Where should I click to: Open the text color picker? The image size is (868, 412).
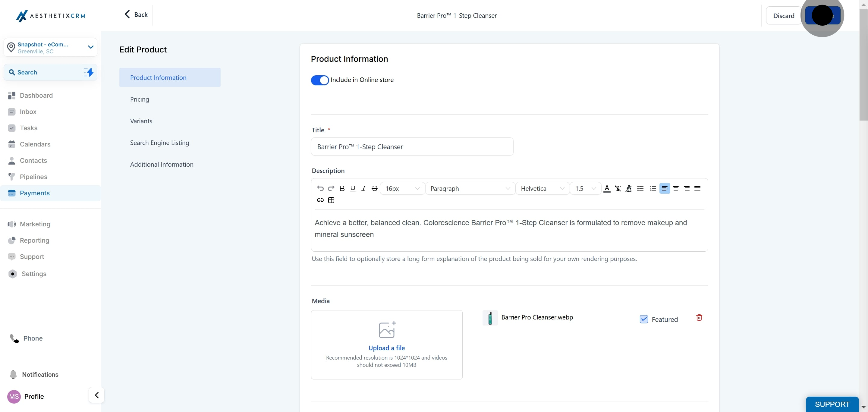607,188
